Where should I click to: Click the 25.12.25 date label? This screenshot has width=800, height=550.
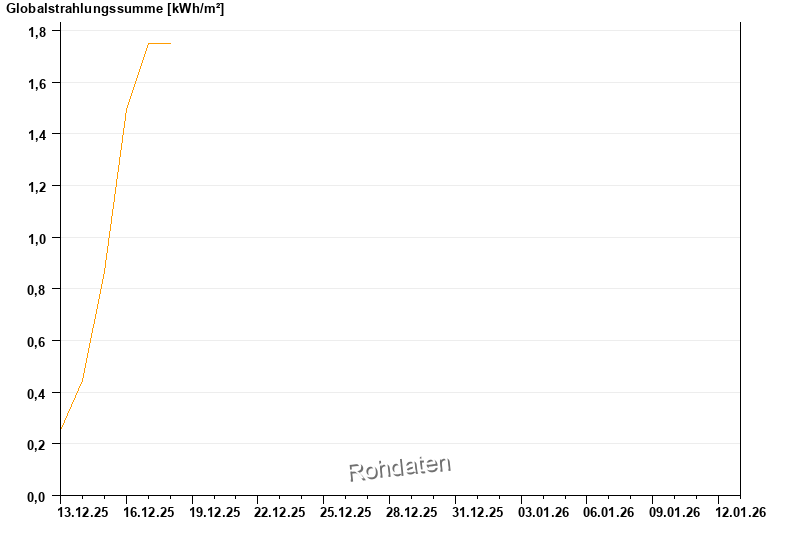[x=346, y=512]
